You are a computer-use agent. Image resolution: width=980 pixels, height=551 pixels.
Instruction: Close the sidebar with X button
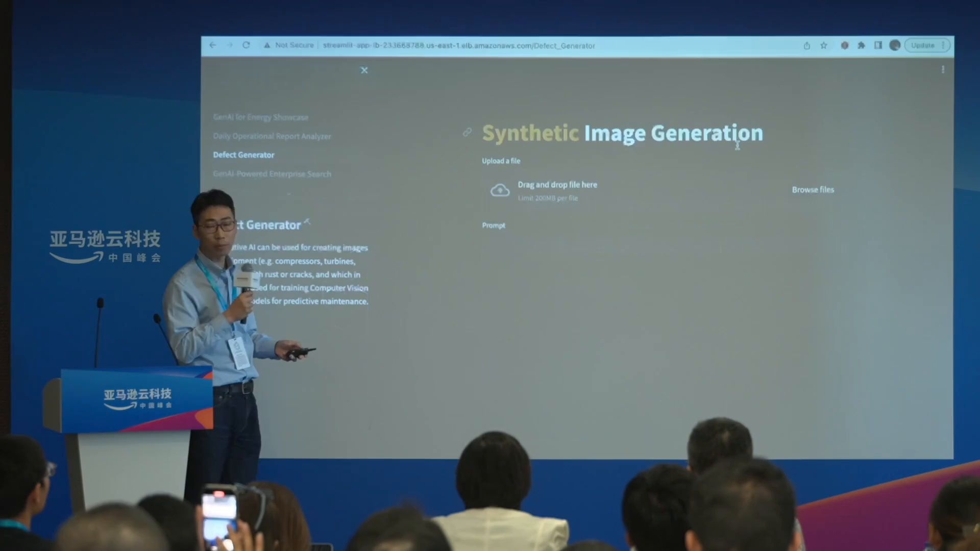(x=364, y=70)
